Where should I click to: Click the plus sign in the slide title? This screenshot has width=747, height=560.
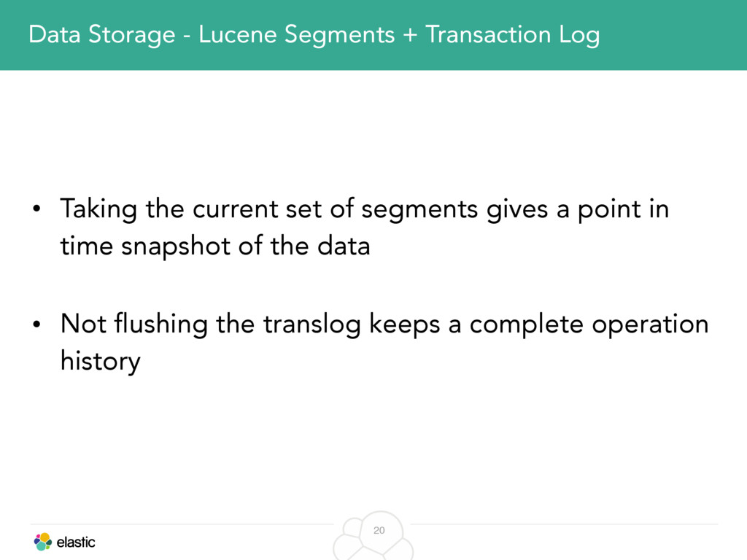[x=410, y=36]
